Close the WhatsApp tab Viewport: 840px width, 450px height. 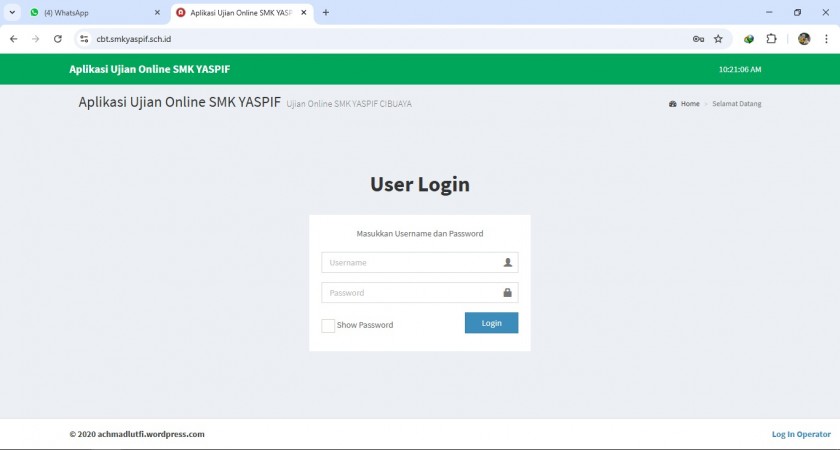(x=158, y=12)
